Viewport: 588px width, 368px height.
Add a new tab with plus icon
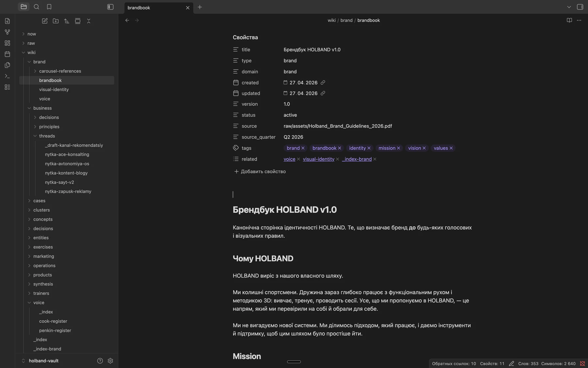pos(200,7)
